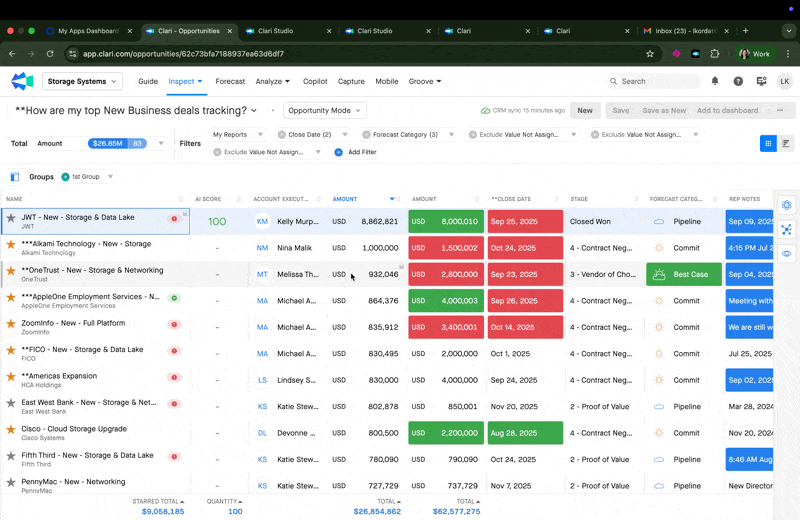Click the monitor icon beside the LK avatar

[x=761, y=81]
